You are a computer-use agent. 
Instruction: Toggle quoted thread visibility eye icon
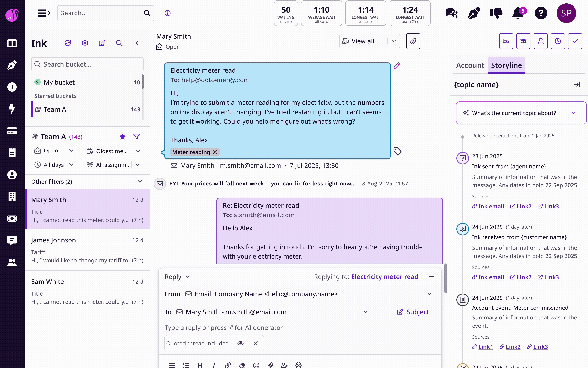click(240, 343)
